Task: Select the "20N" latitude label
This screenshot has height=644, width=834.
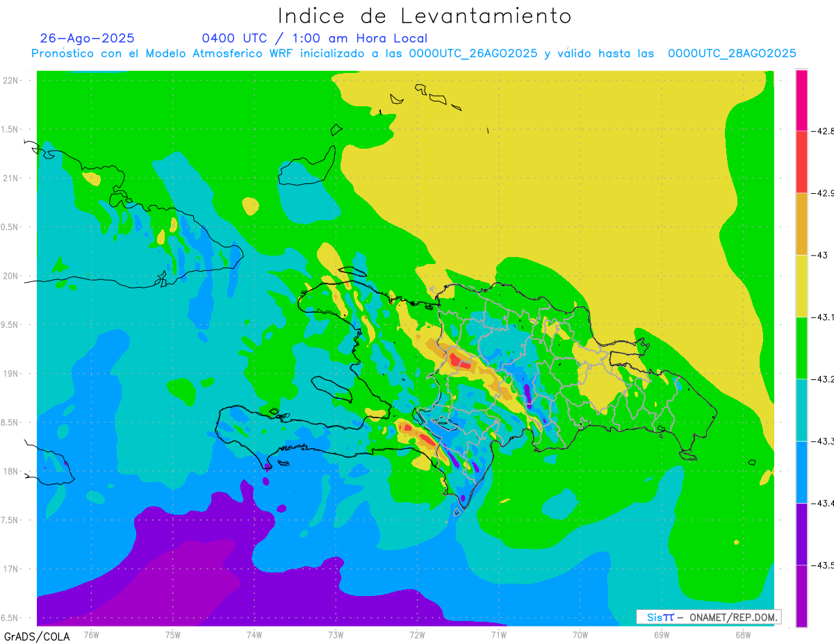Action: pos(11,276)
